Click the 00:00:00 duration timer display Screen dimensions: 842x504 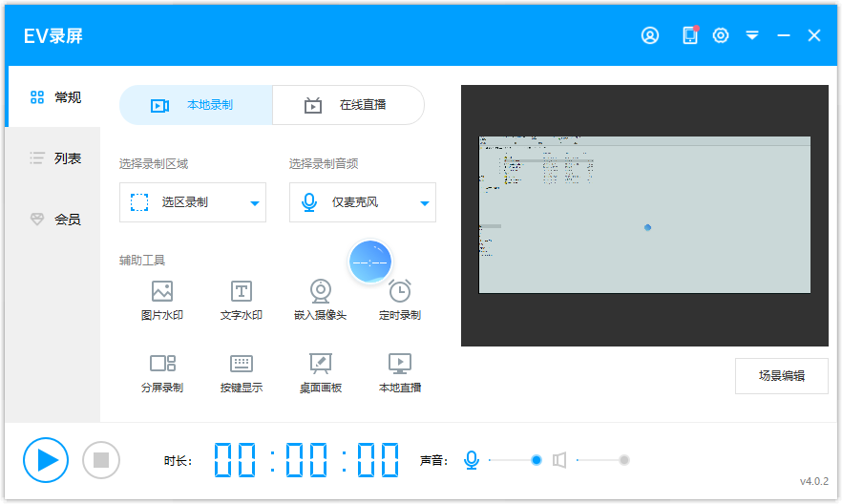coord(306,460)
